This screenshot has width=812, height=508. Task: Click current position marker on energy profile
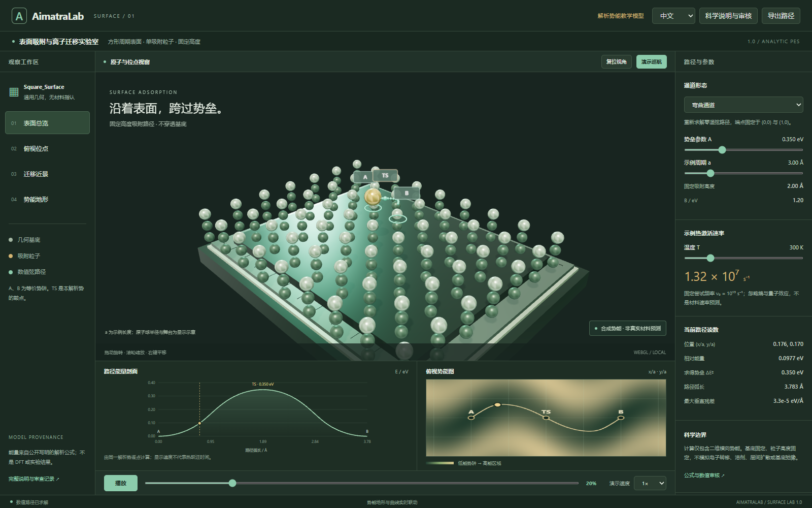pyautogui.click(x=199, y=423)
